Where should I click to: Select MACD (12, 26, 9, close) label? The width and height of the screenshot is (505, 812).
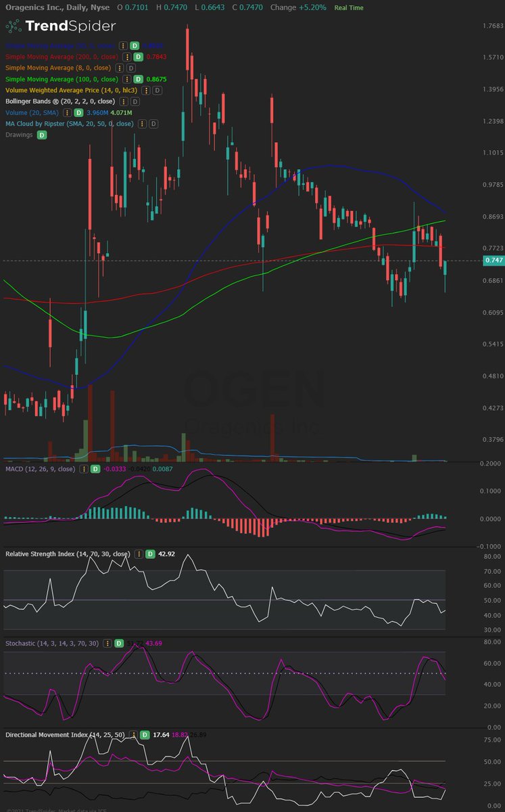tap(41, 469)
